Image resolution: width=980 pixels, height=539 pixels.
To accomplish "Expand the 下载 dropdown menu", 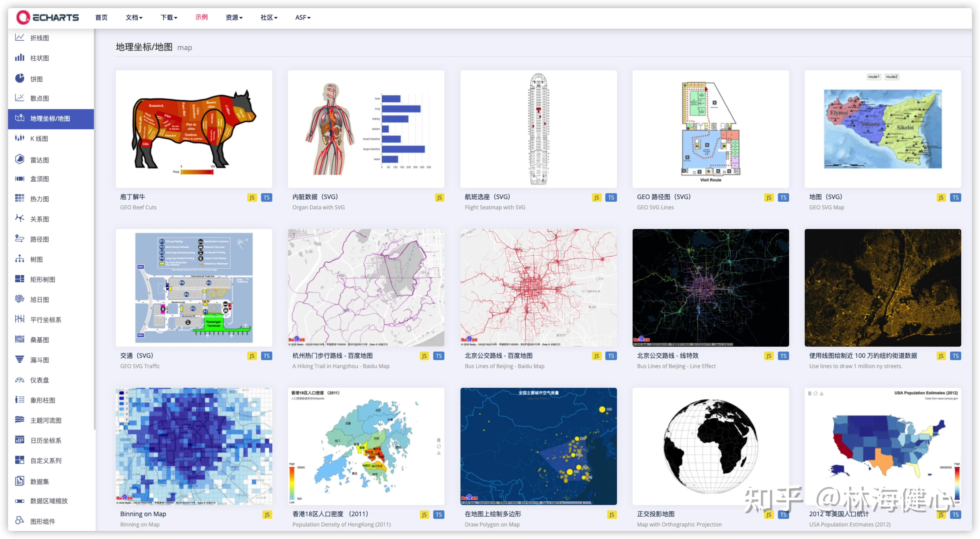I will click(x=169, y=17).
